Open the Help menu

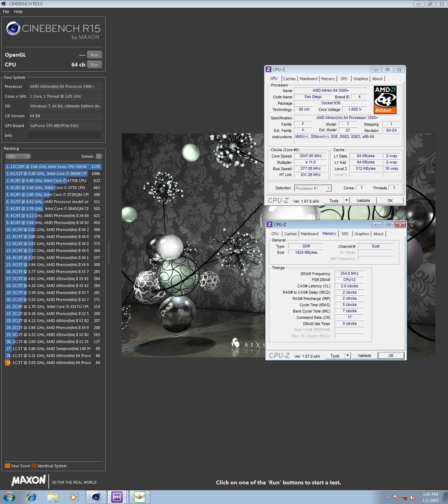pos(18,12)
